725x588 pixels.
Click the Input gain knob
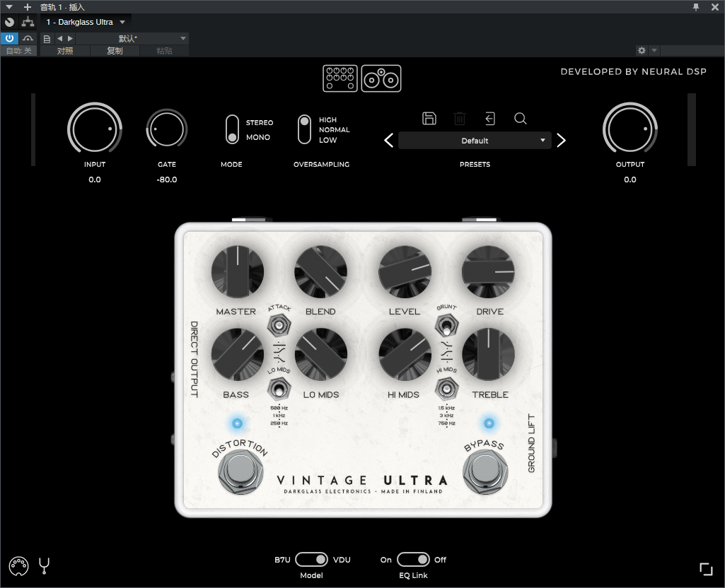tap(95, 129)
